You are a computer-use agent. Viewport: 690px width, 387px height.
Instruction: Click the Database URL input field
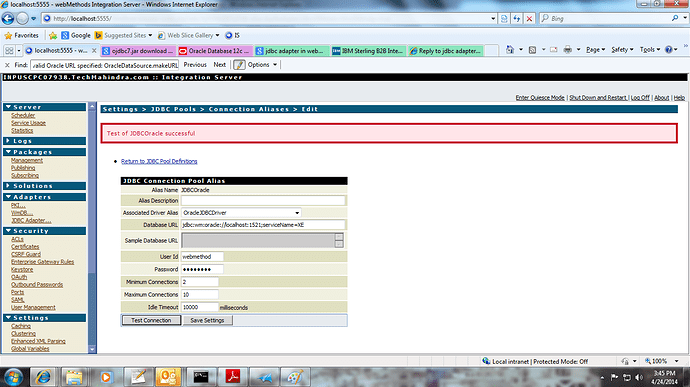263,225
